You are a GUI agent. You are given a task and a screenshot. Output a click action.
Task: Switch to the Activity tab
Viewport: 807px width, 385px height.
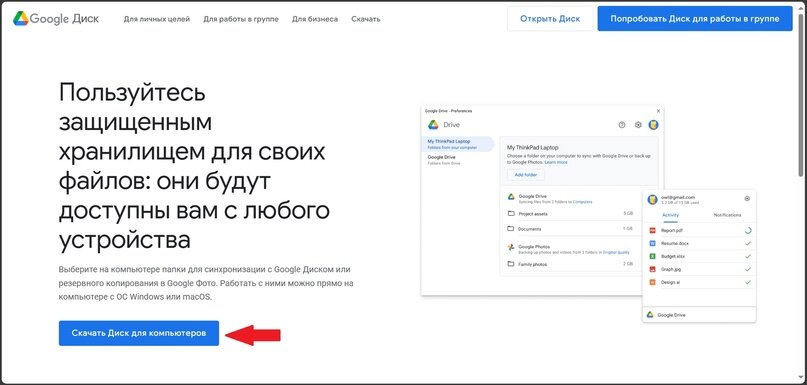(x=671, y=215)
